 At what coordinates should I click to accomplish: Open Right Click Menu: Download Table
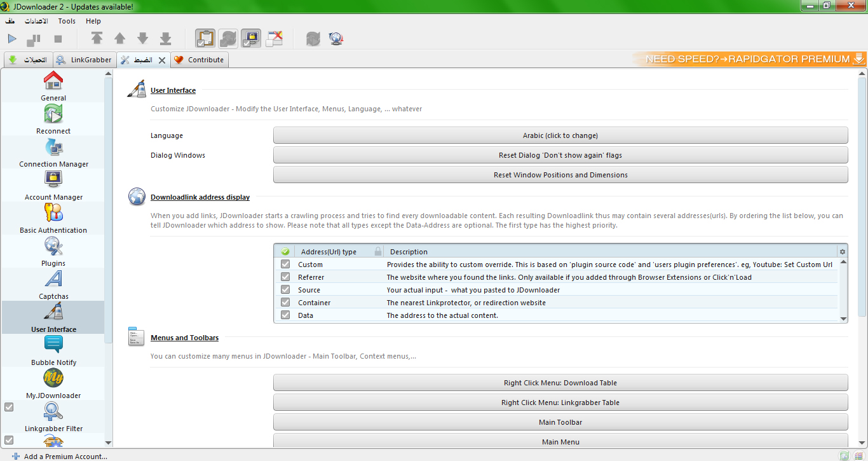coord(560,383)
